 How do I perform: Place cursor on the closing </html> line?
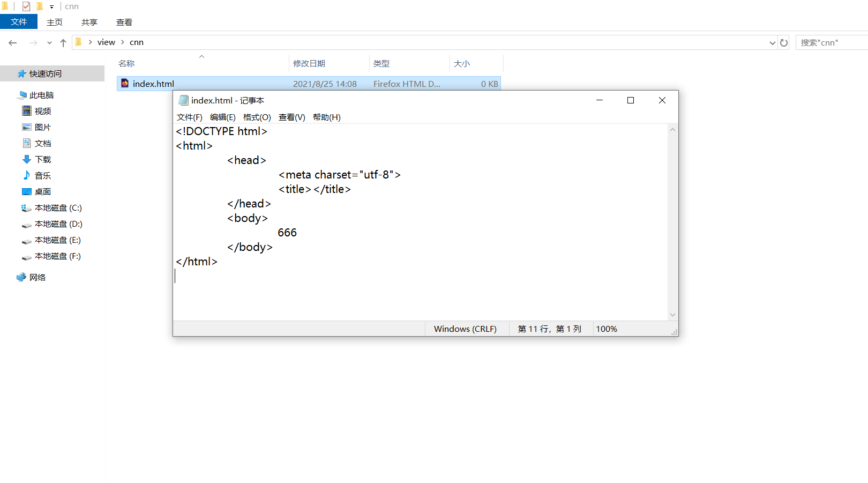197,262
